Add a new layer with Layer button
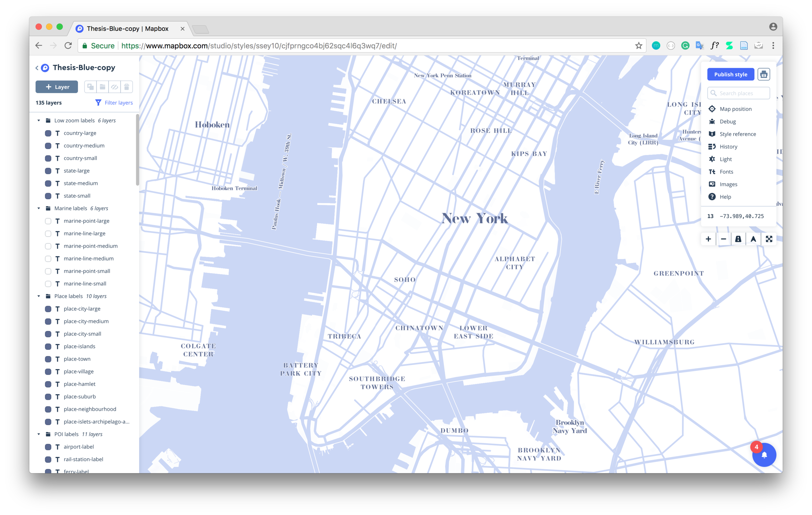Screen dimensions: 812x515 coord(57,87)
